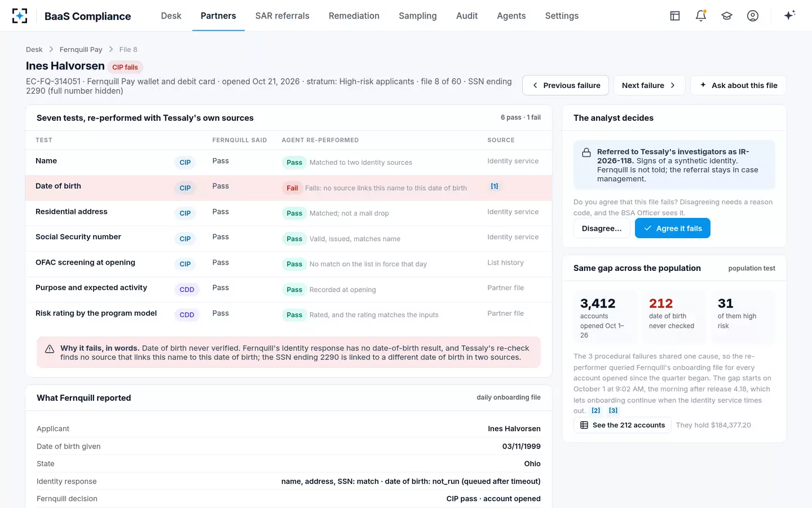Viewport: 812px width, 508px height.
Task: Confirm with Agree it fails
Action: (673, 228)
